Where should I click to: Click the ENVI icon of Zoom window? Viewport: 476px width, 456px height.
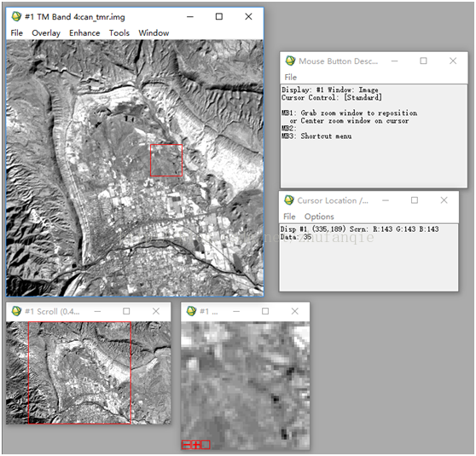click(x=191, y=311)
